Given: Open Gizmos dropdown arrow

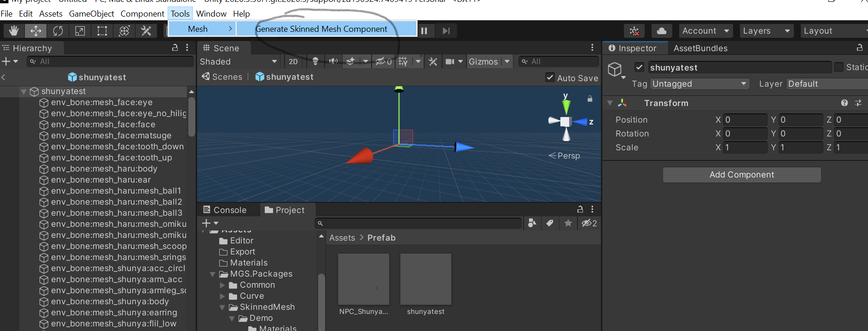Looking at the screenshot, I should pyautogui.click(x=507, y=61).
